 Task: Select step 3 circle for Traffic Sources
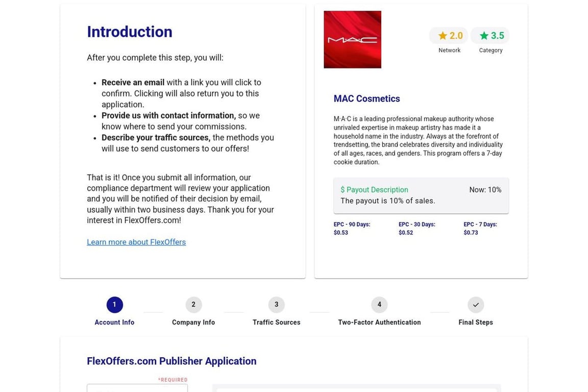pos(276,305)
